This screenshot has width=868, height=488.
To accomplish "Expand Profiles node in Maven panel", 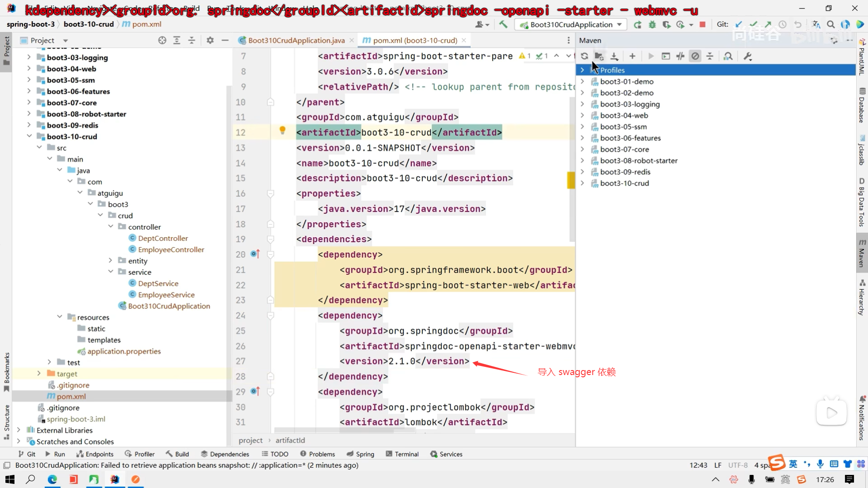I will coord(582,70).
